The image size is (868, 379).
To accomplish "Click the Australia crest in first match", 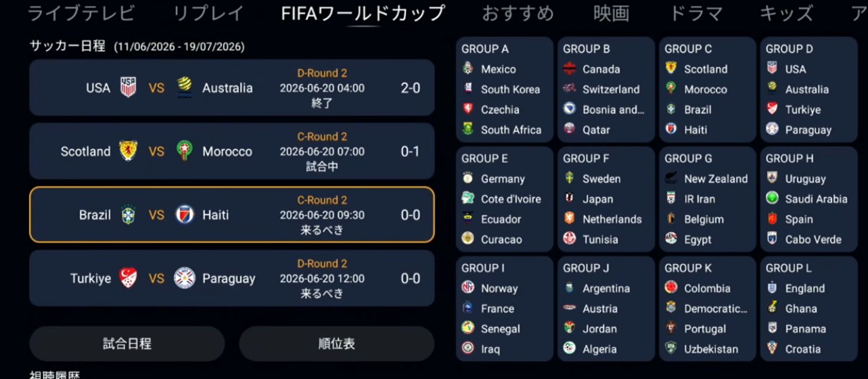I will click(x=184, y=87).
